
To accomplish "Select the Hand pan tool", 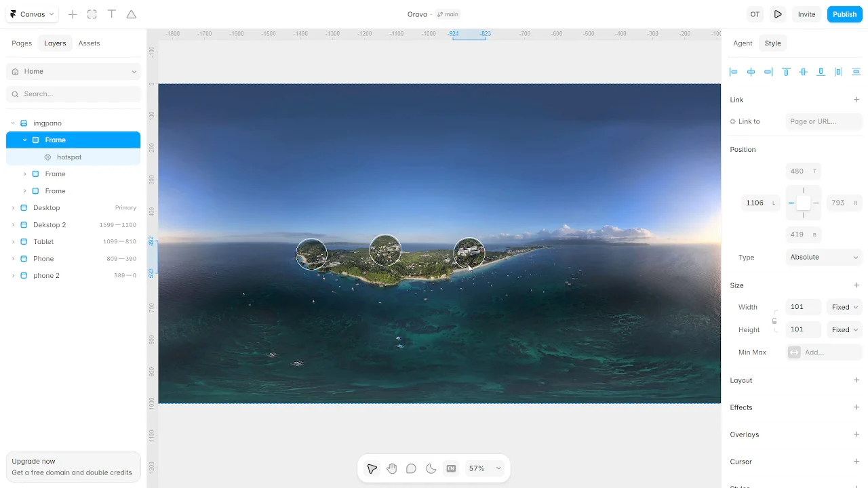I will tap(392, 468).
